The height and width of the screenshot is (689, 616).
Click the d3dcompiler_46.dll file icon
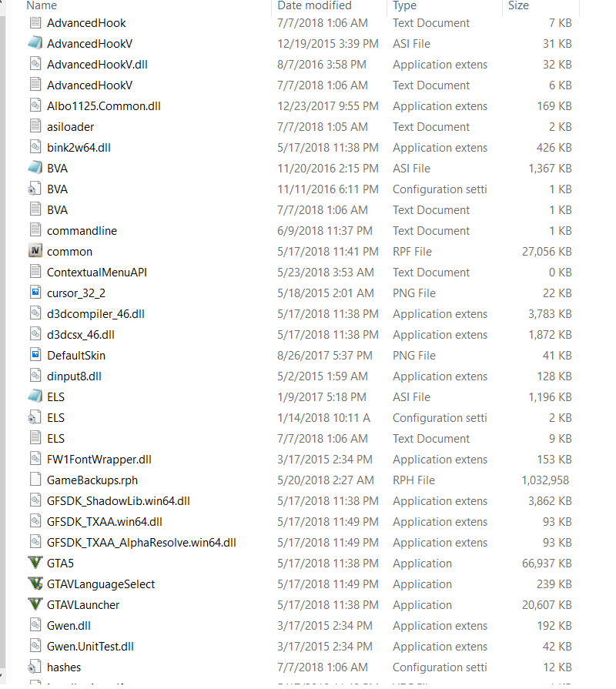coord(35,314)
